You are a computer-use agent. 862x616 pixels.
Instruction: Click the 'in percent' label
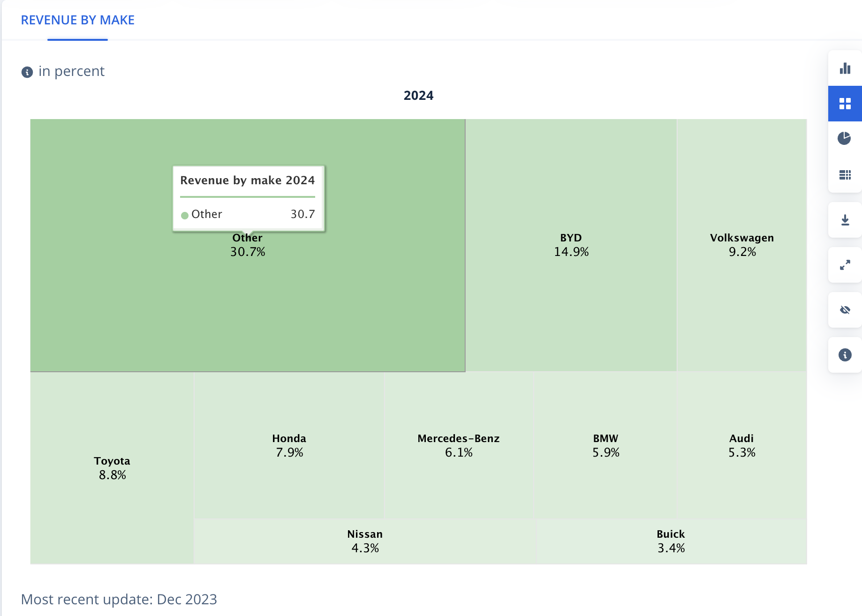click(x=71, y=71)
